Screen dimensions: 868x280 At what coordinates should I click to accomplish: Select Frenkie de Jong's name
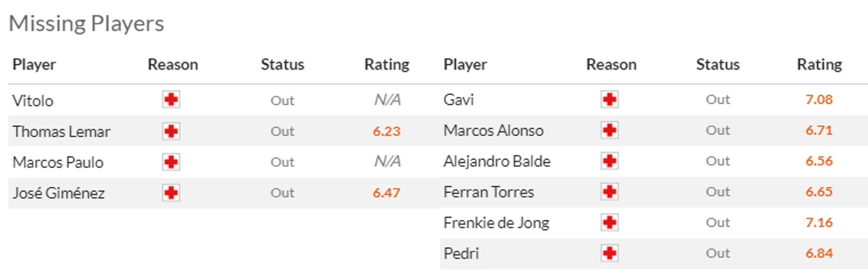coord(496,223)
